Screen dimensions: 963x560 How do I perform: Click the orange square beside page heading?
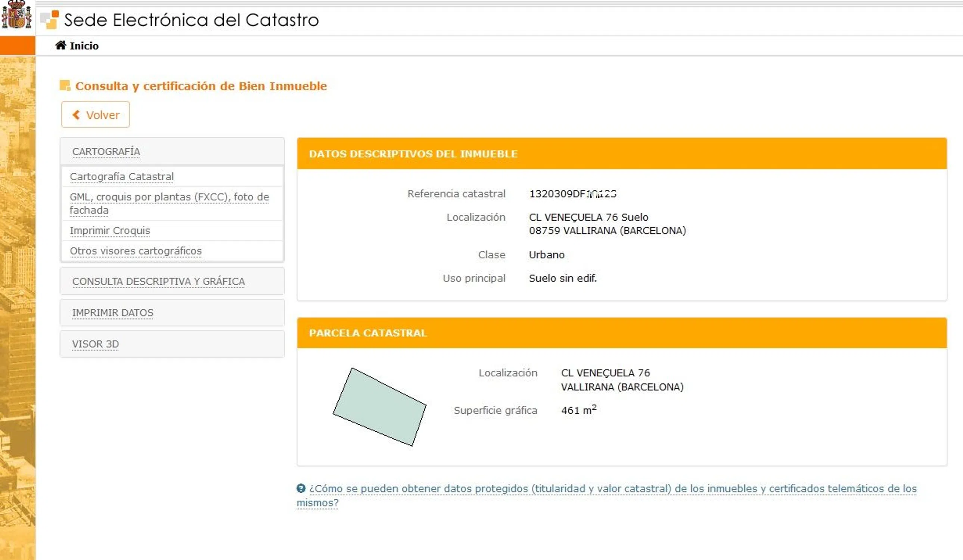pyautogui.click(x=65, y=85)
